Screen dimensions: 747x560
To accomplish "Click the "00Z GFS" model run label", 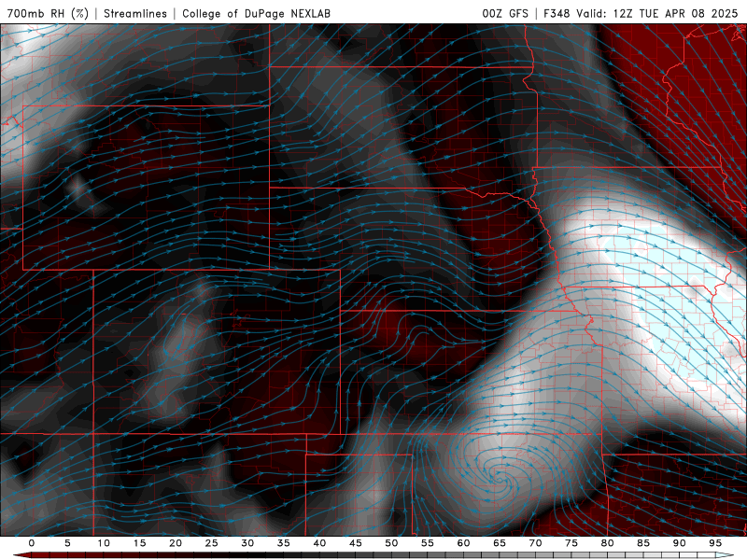I will (505, 13).
